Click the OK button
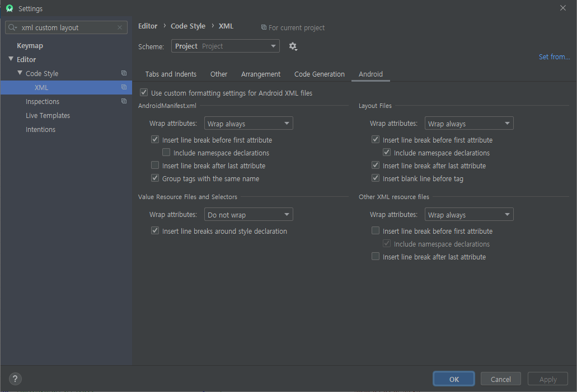The width and height of the screenshot is (577, 392). tap(454, 379)
